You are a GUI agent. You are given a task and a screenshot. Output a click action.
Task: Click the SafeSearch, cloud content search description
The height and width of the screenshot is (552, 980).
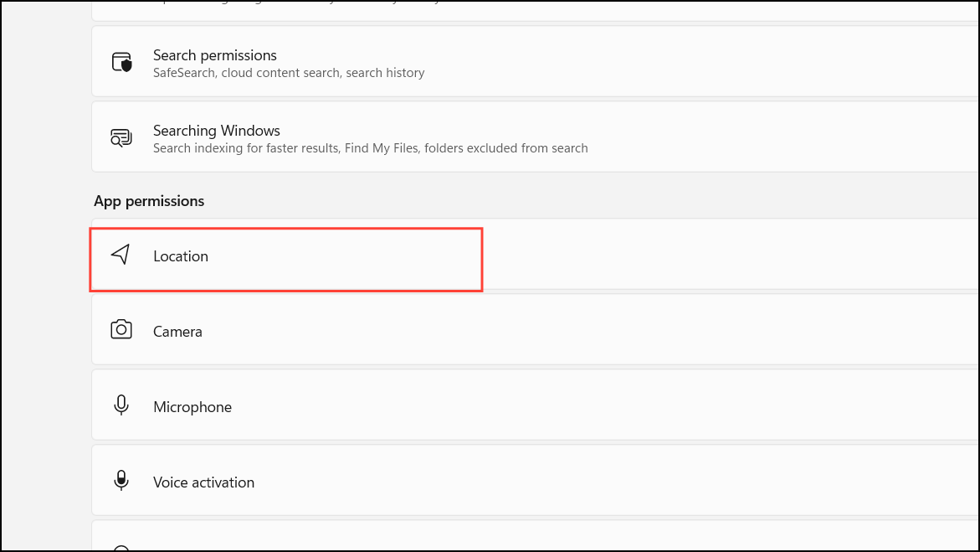coord(289,73)
